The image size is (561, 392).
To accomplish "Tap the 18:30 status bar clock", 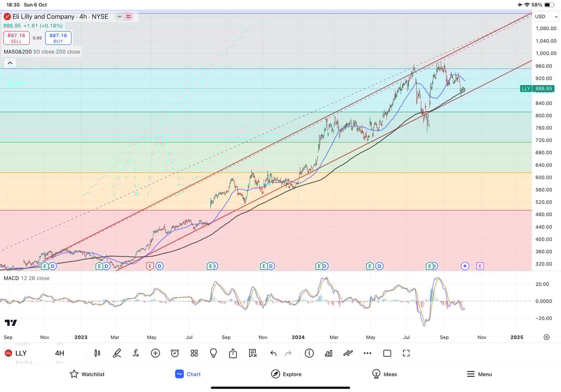I will (x=13, y=5).
